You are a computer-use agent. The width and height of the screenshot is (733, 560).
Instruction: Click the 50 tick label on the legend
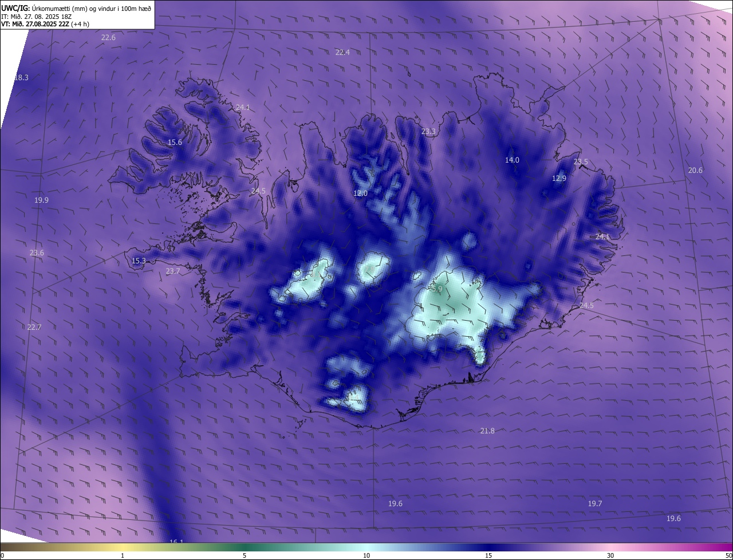[x=728, y=555]
